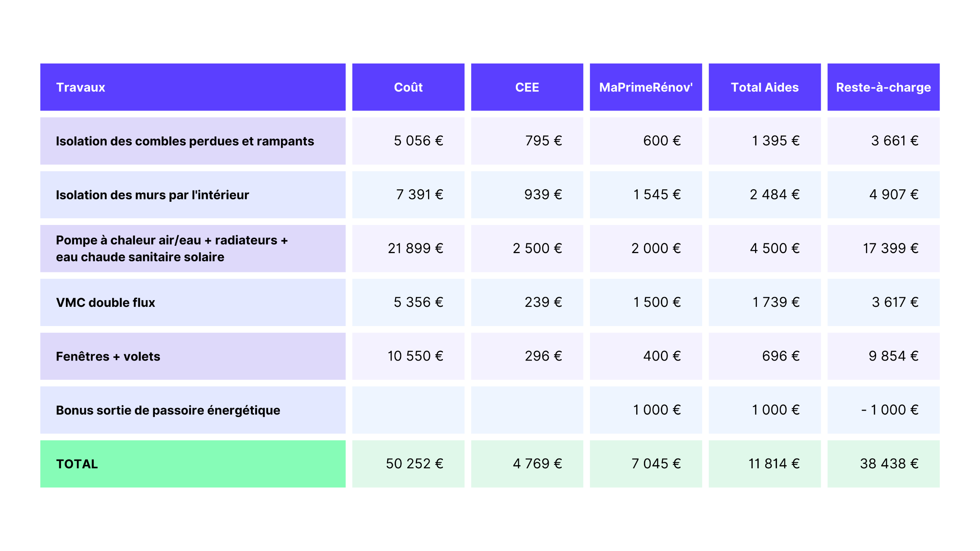Click the green TOTAL row label
Viewport: 980px width, 551px height.
click(193, 464)
